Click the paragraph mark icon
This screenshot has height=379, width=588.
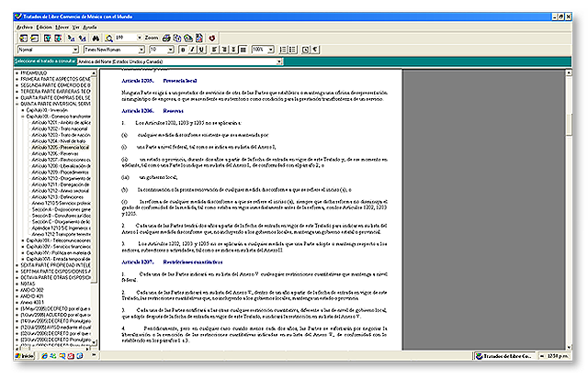315,50
